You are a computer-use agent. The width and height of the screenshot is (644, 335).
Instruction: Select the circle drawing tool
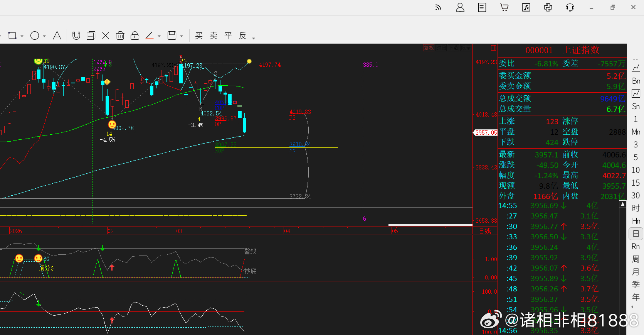(x=35, y=36)
